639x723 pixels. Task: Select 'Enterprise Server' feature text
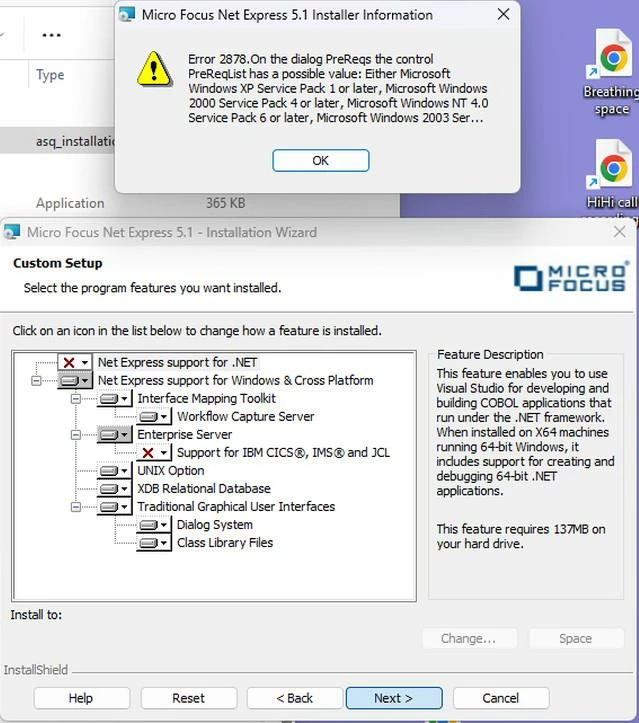[184, 434]
